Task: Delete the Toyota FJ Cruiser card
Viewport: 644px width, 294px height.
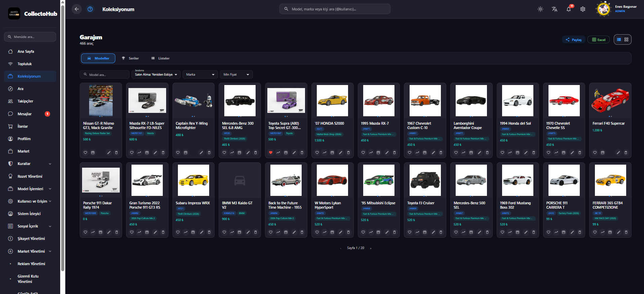Action: point(441,232)
